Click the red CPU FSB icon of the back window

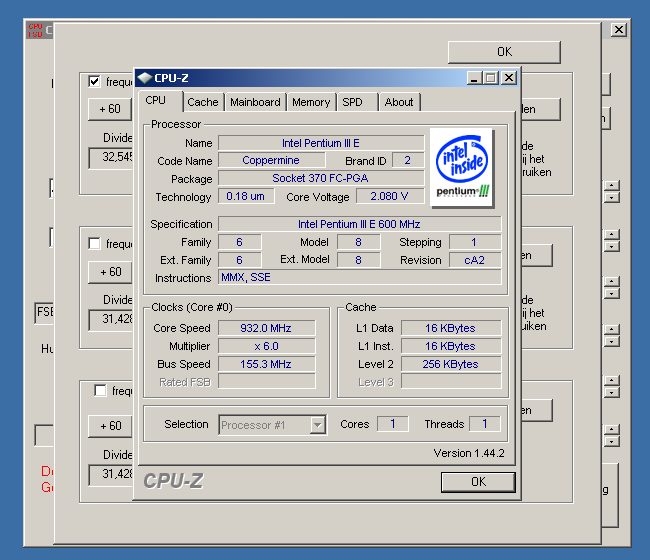pos(35,30)
